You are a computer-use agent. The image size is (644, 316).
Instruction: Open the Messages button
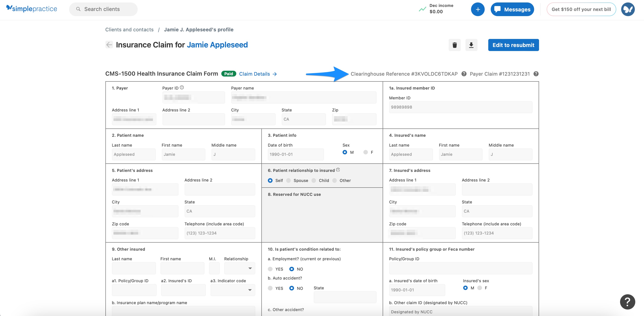[512, 9]
